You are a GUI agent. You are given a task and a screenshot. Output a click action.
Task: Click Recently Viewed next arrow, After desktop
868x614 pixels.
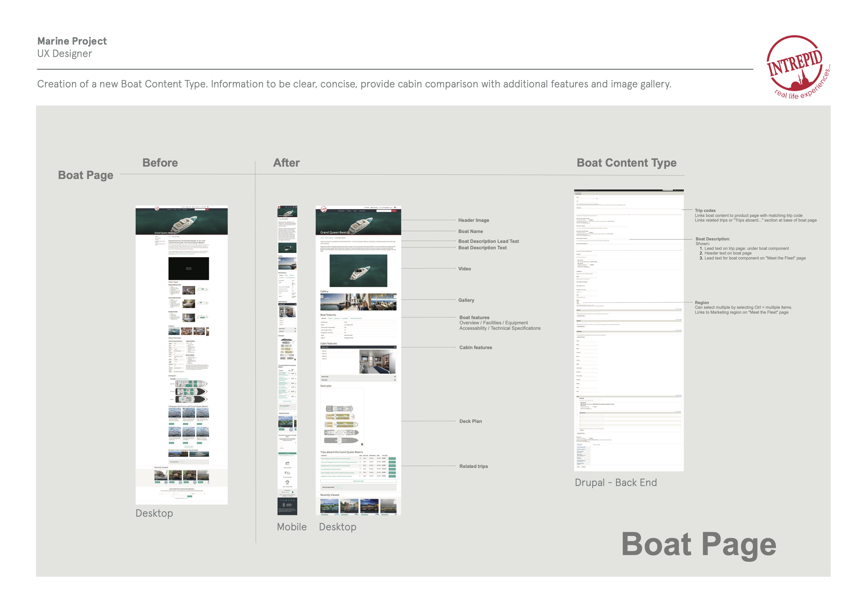click(395, 503)
